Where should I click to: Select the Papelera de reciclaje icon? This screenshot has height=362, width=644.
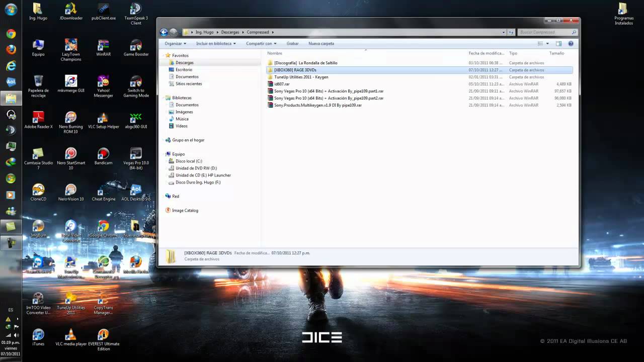coord(38,86)
